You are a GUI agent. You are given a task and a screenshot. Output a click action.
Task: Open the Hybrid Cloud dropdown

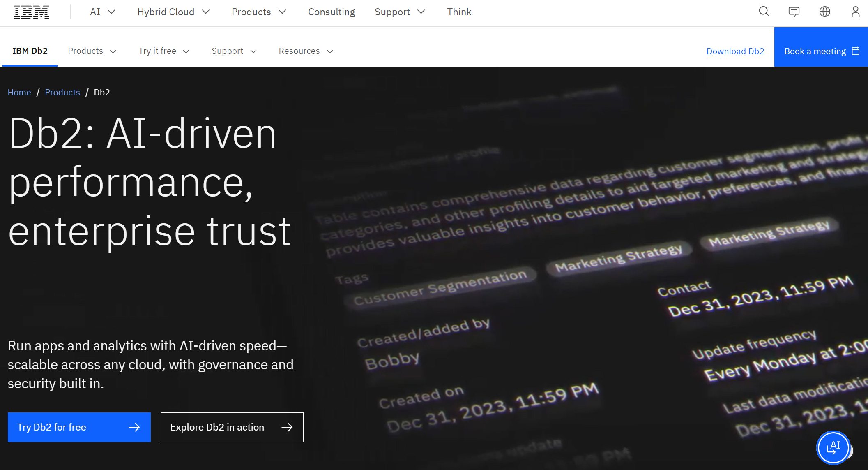[x=173, y=12]
